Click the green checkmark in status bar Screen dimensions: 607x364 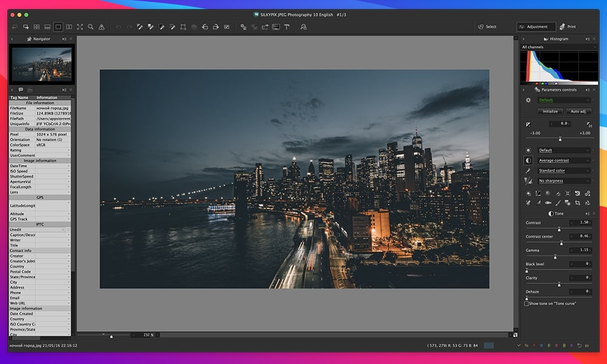(x=518, y=345)
